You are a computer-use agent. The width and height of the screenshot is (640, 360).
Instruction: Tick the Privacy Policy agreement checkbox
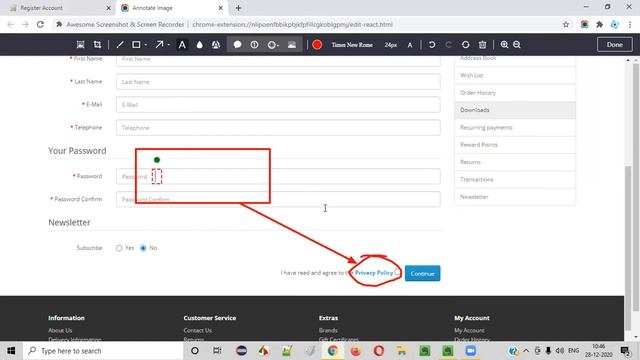pyautogui.click(x=398, y=272)
